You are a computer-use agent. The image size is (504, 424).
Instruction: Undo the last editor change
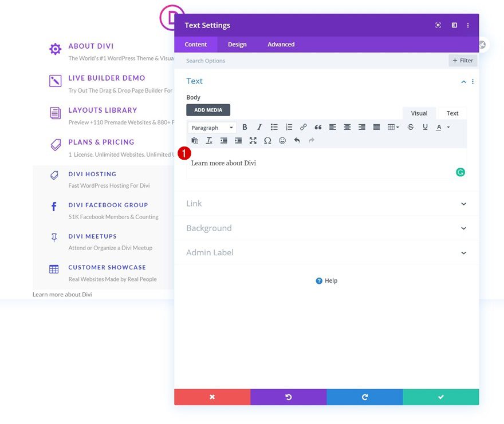tap(297, 140)
